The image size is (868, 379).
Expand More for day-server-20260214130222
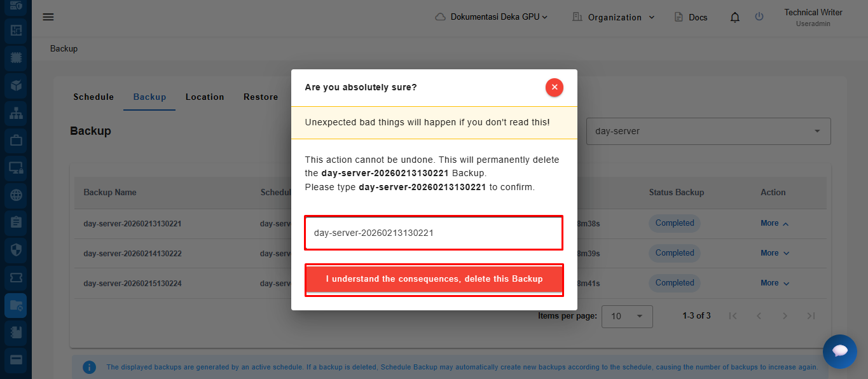[775, 253]
